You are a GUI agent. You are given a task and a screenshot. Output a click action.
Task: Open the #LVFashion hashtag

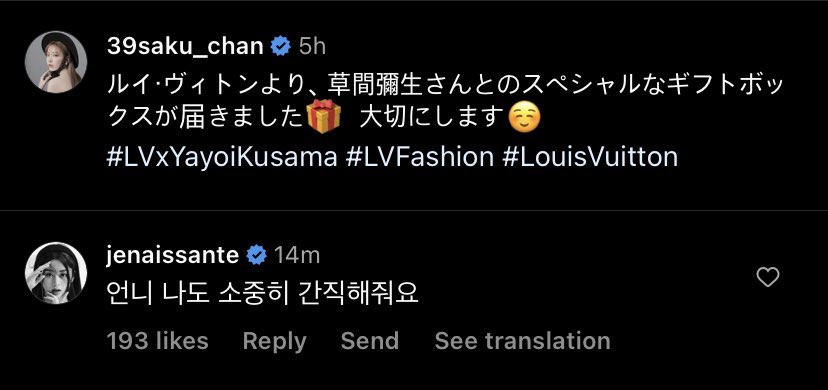[419, 157]
